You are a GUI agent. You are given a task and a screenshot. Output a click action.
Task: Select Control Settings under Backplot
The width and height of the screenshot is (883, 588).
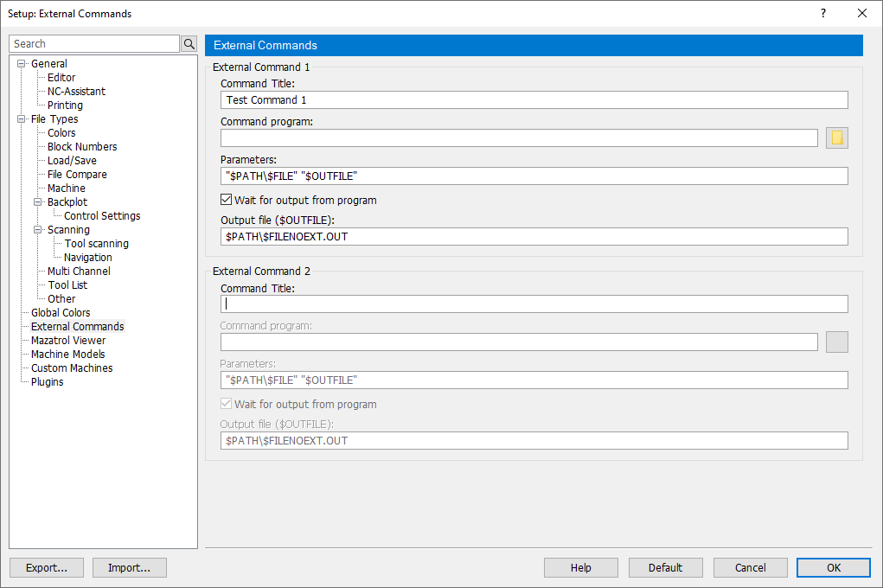click(x=102, y=215)
